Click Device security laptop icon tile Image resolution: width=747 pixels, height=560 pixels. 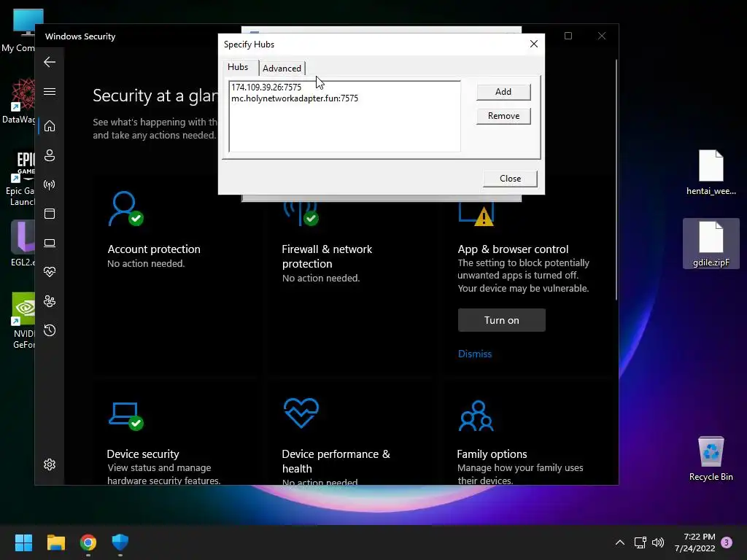coord(125,416)
